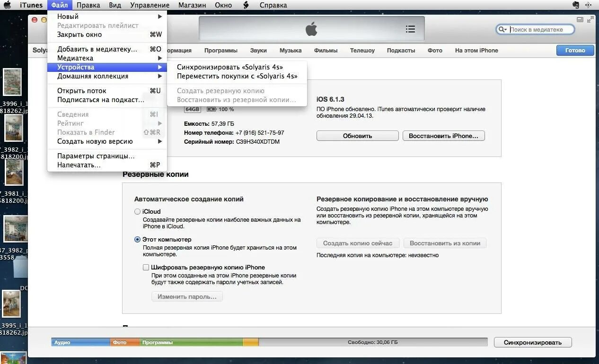Enable Шифровать резервную копию iPhone checkbox
The image size is (599, 364).
tap(146, 267)
